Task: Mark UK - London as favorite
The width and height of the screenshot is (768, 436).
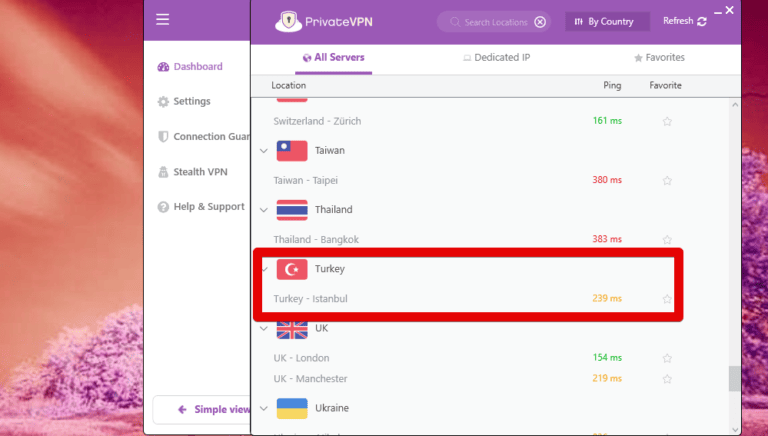Action: (667, 358)
